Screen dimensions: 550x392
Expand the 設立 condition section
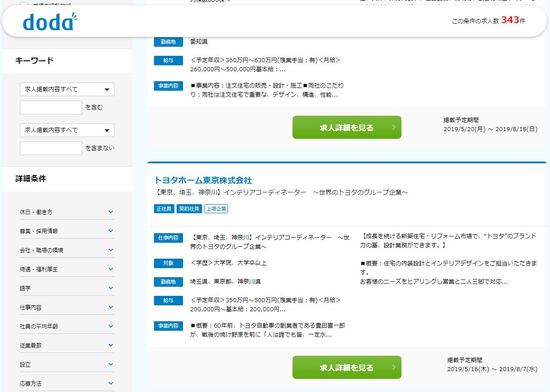point(67,364)
